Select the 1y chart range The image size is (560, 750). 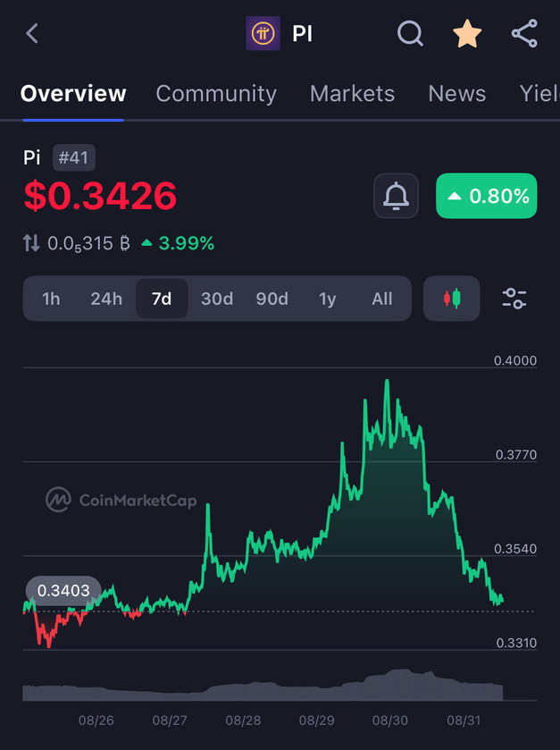327,299
